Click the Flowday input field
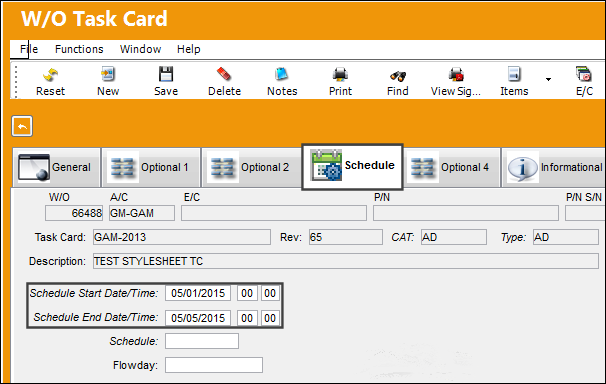This screenshot has height=384, width=606. coord(214,365)
